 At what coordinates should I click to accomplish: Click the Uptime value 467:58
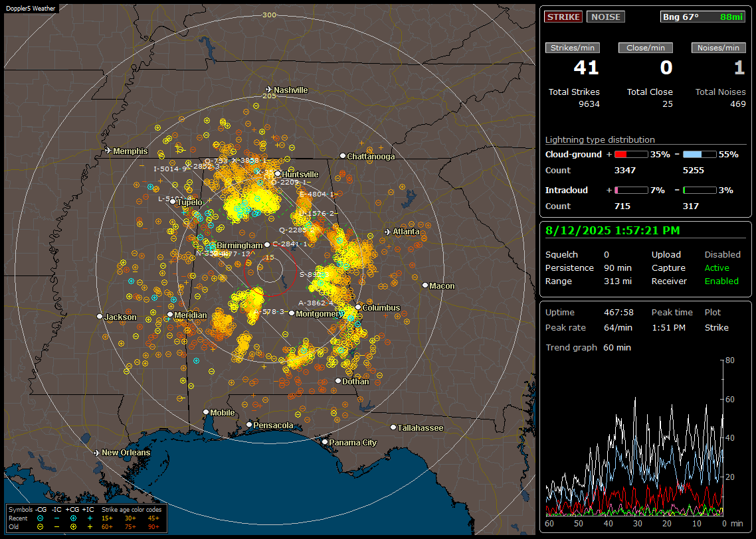click(x=618, y=313)
